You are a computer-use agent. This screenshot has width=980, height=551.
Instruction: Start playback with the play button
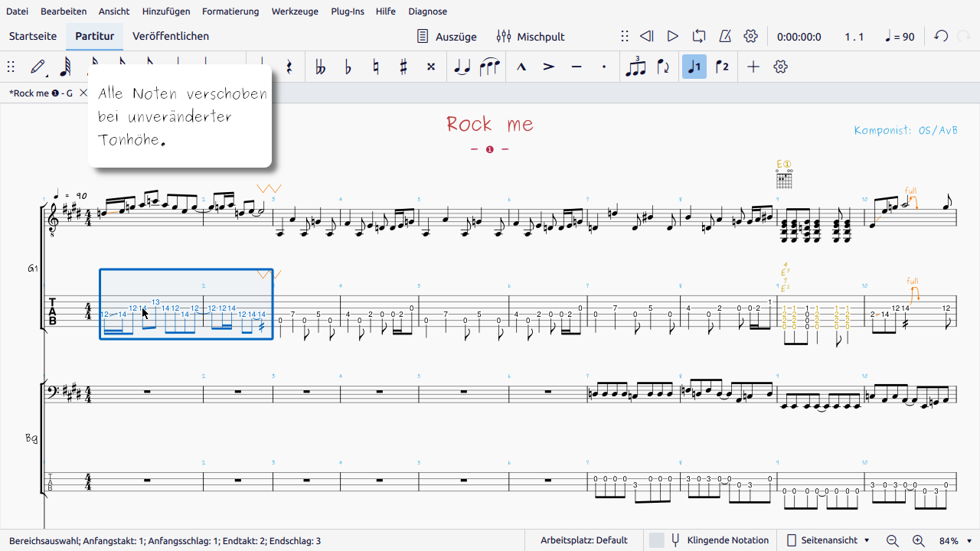[672, 36]
